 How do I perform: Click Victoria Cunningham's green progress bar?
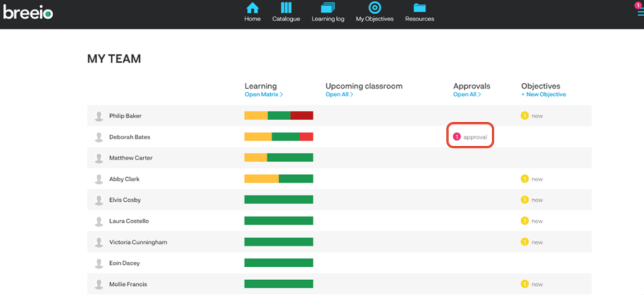tap(279, 242)
